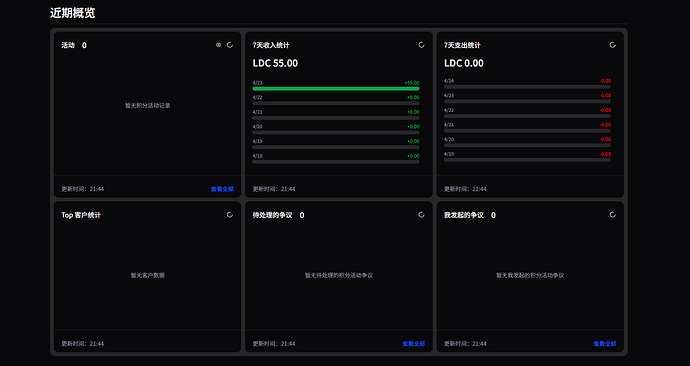Click the update time in 7天支出统计 card
Image resolution: width=690 pixels, height=366 pixels.
(465, 189)
